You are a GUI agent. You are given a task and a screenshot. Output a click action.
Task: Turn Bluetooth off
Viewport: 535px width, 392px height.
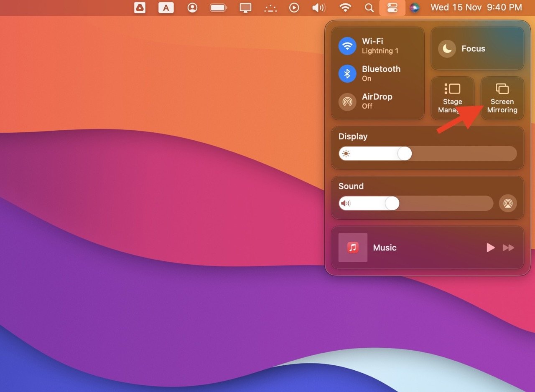pos(347,73)
